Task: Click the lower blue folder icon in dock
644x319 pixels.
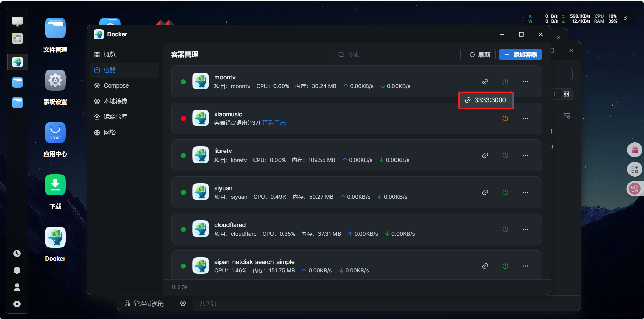Action: [17, 102]
